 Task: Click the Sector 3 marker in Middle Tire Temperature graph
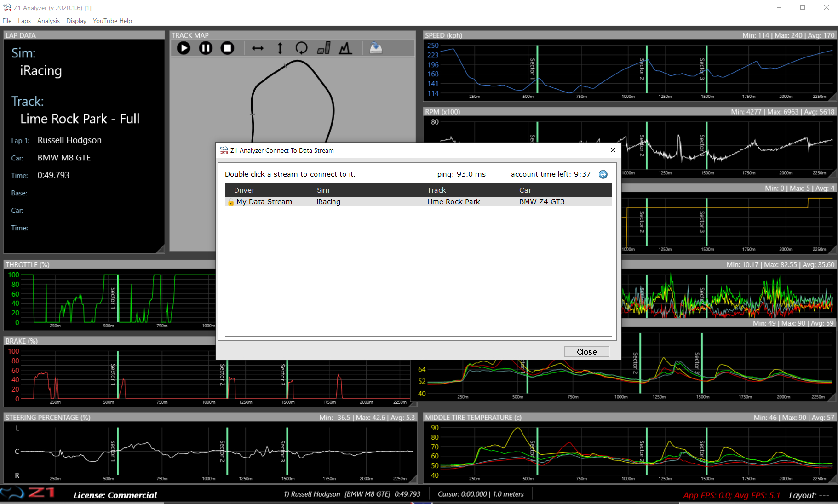(706, 451)
